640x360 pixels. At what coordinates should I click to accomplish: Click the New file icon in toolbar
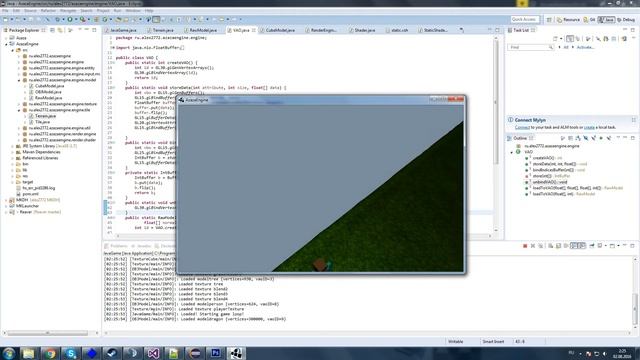click(x=6, y=19)
